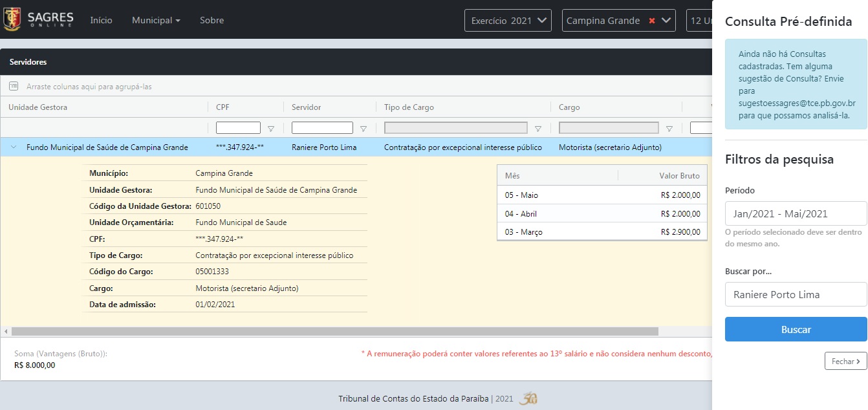
Task: Click the total R$ 8.000,00
Action: pyautogui.click(x=35, y=365)
